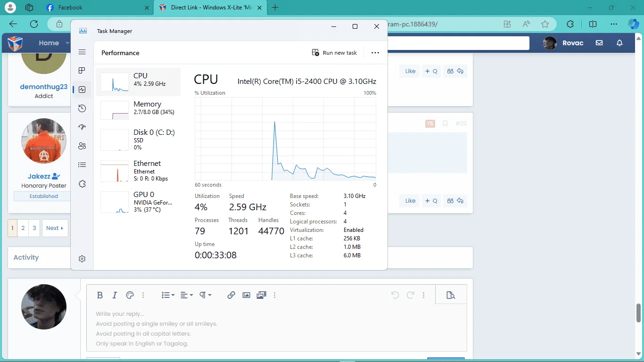Select CPU performance item
The width and height of the screenshot is (644, 362).
tap(138, 82)
